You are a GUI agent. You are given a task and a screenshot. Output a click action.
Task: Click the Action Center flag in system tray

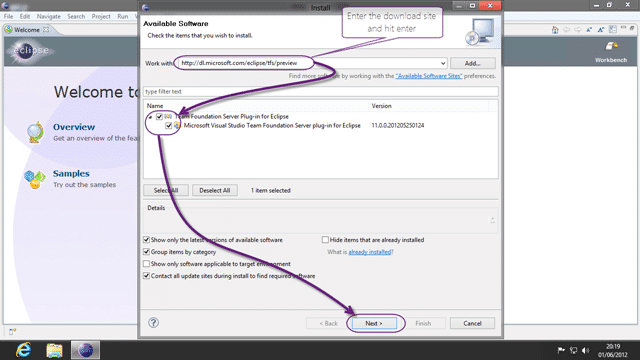(x=561, y=350)
